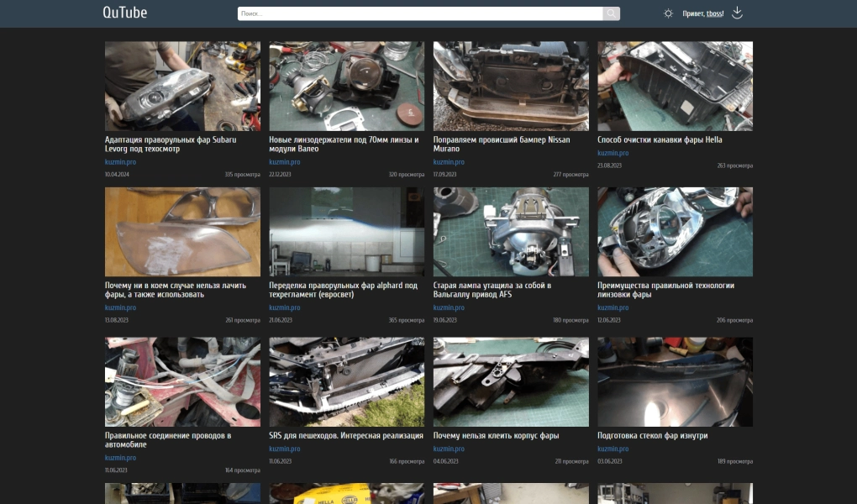The image size is (857, 504).
Task: Toggle the light/dark theme sun icon
Action: tap(668, 13)
